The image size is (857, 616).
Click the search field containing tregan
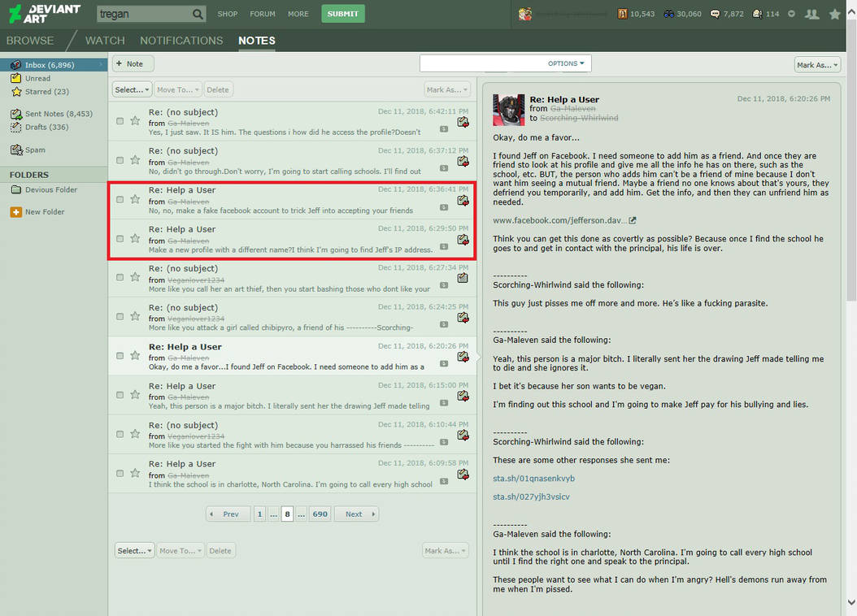click(x=144, y=14)
